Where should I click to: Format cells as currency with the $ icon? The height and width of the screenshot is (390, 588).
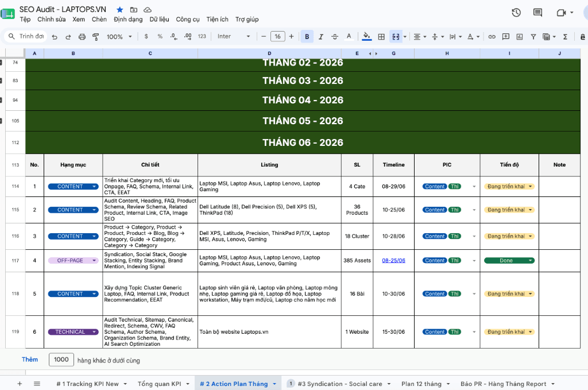coord(146,36)
